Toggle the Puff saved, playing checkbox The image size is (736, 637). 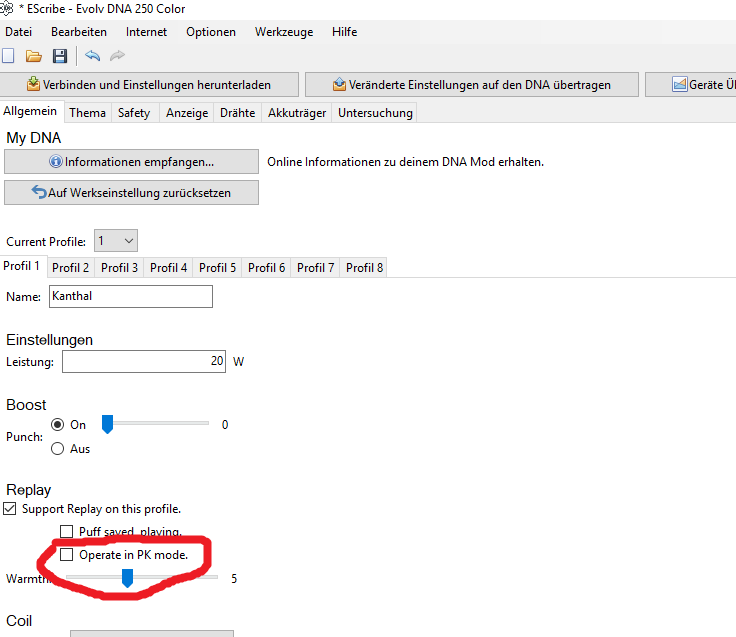67,531
